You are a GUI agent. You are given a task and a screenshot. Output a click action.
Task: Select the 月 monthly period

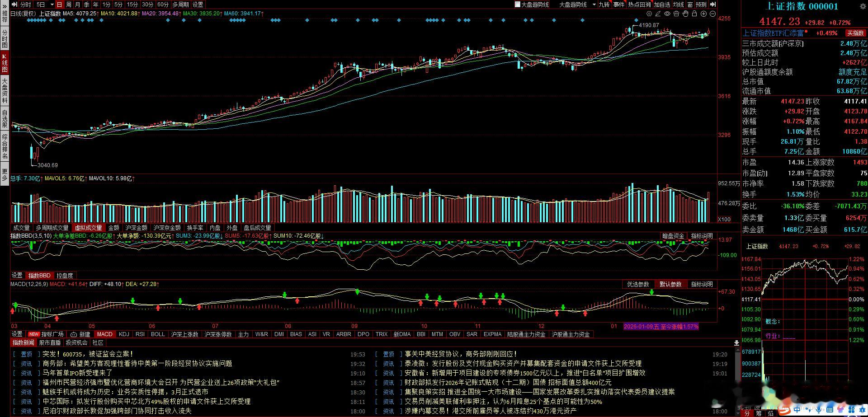click(x=77, y=5)
